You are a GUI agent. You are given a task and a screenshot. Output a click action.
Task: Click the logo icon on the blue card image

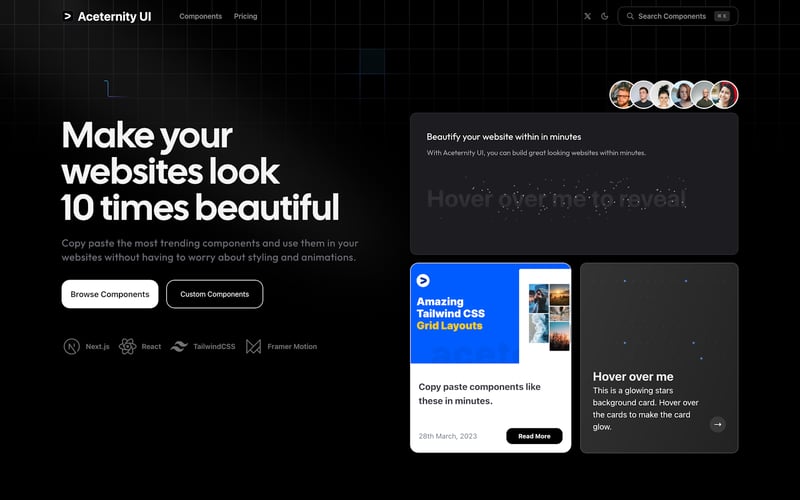coord(423,280)
